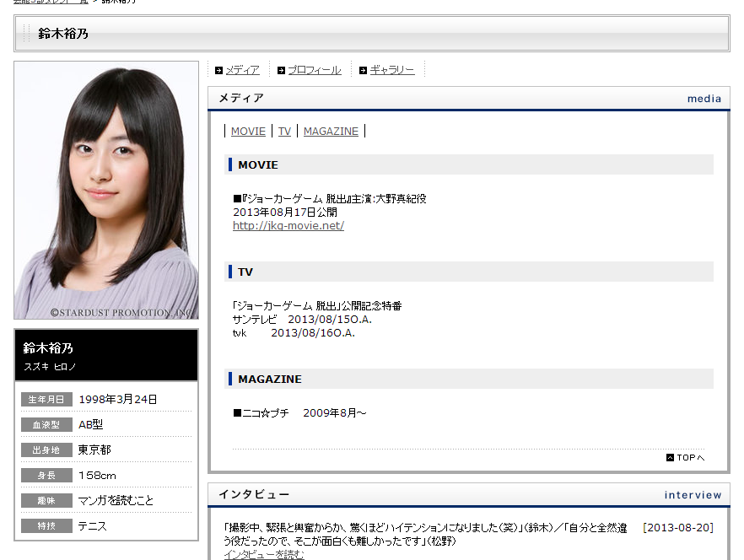Click the メディア panel heading
Image resolution: width=744 pixels, height=560 pixels.
pos(241,98)
